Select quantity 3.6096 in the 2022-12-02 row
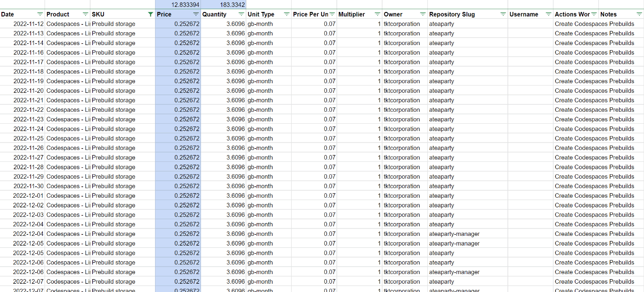 [224, 205]
